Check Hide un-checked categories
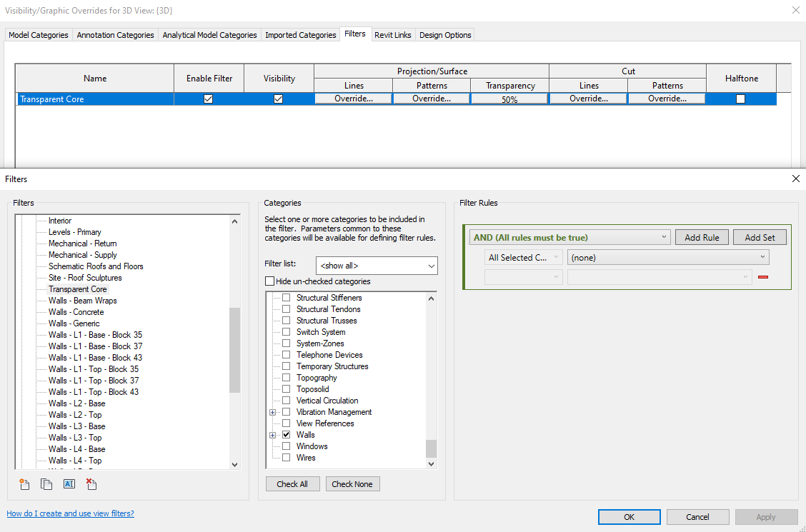This screenshot has width=806, height=532. pyautogui.click(x=271, y=280)
